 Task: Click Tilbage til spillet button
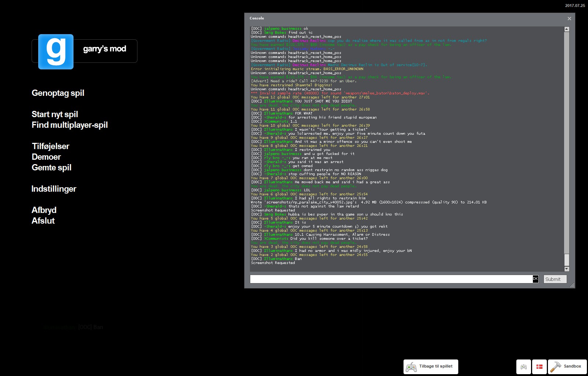[x=431, y=366]
